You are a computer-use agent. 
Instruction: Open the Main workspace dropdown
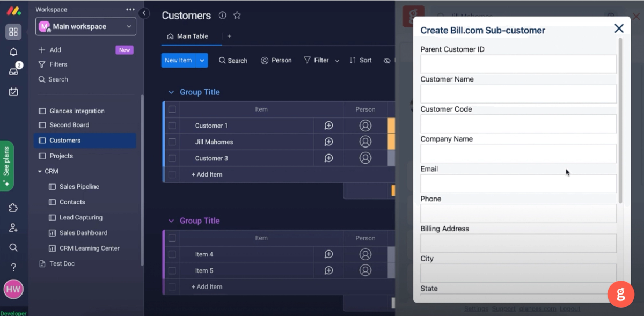(x=86, y=26)
